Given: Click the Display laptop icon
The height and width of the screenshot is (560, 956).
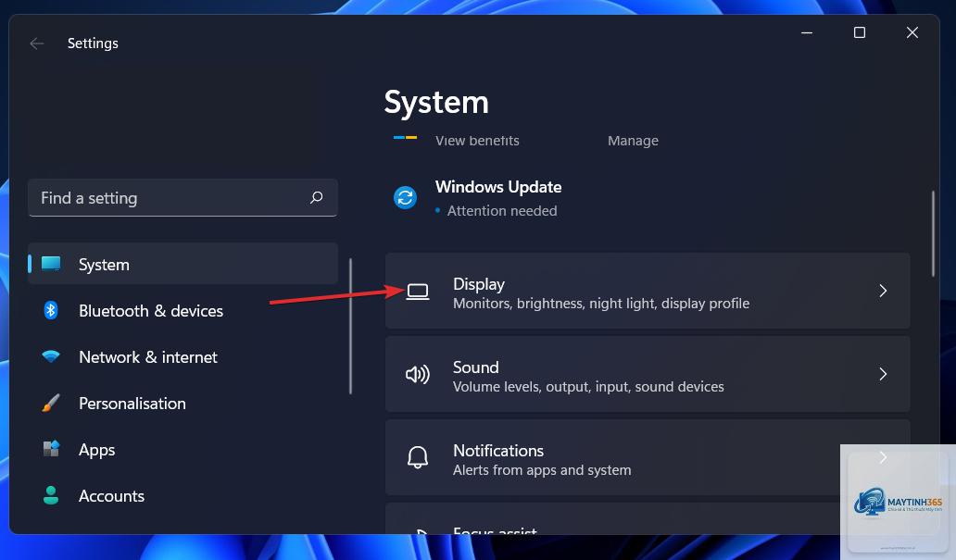Looking at the screenshot, I should point(418,292).
